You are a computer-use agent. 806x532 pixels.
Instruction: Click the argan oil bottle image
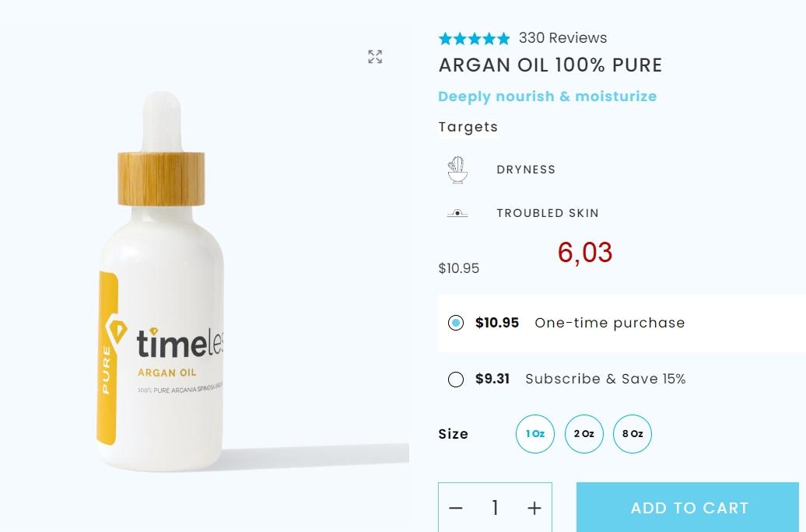coord(162,282)
